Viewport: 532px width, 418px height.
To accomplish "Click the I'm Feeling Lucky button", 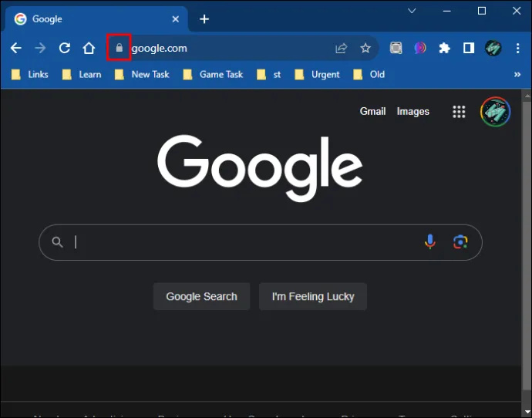I will point(313,297).
